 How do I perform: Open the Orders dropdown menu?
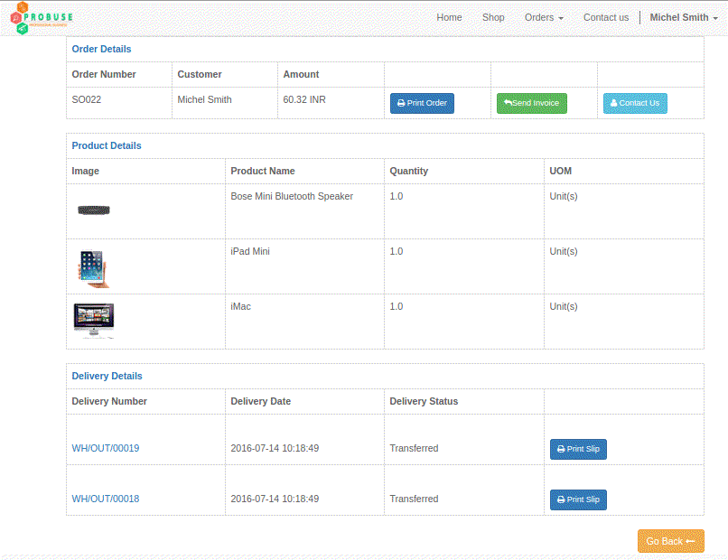tap(544, 17)
